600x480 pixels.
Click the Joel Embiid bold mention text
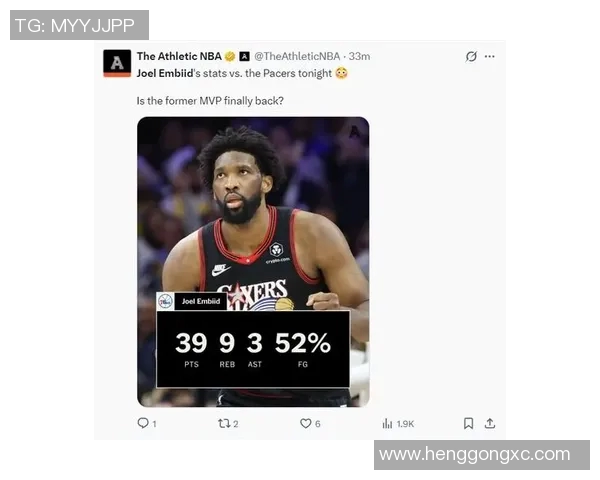(165, 73)
